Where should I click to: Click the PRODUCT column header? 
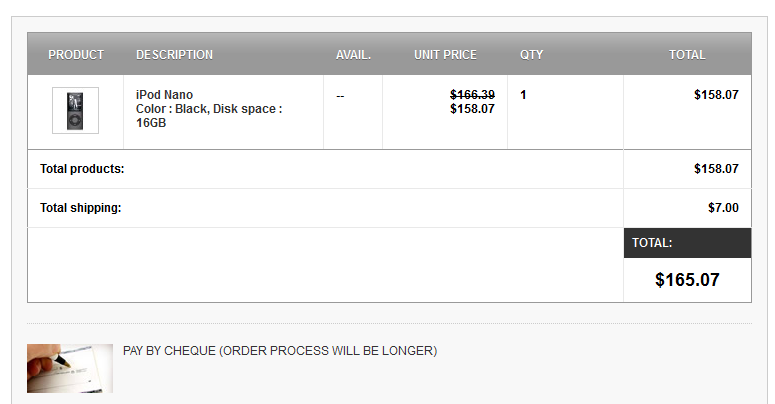tap(76, 55)
